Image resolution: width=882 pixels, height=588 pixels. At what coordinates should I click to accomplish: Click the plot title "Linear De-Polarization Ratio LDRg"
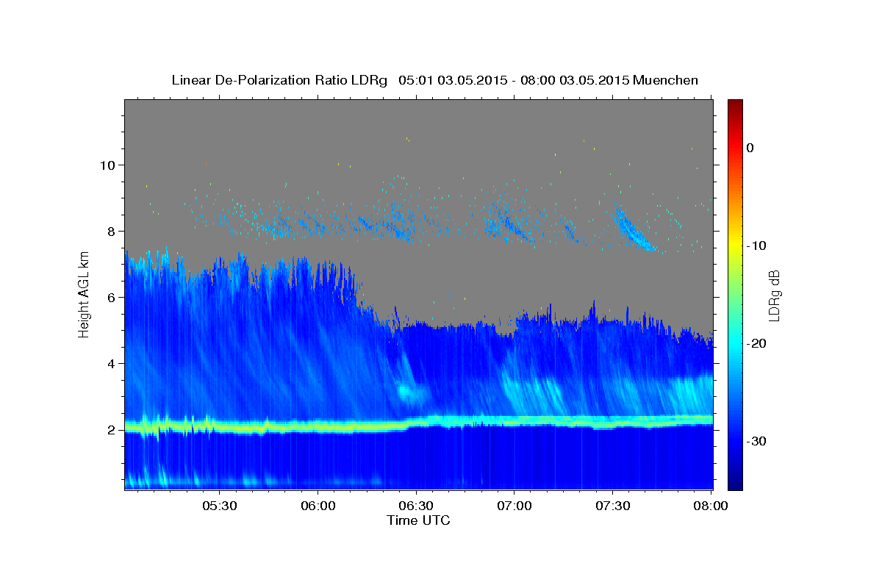tap(279, 80)
